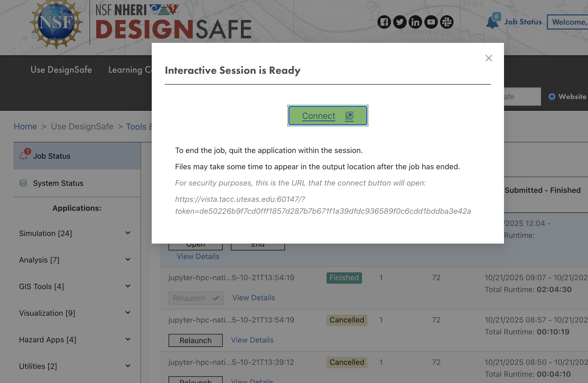This screenshot has height=383, width=588.
Task: Click the green Connect button
Action: 328,116
